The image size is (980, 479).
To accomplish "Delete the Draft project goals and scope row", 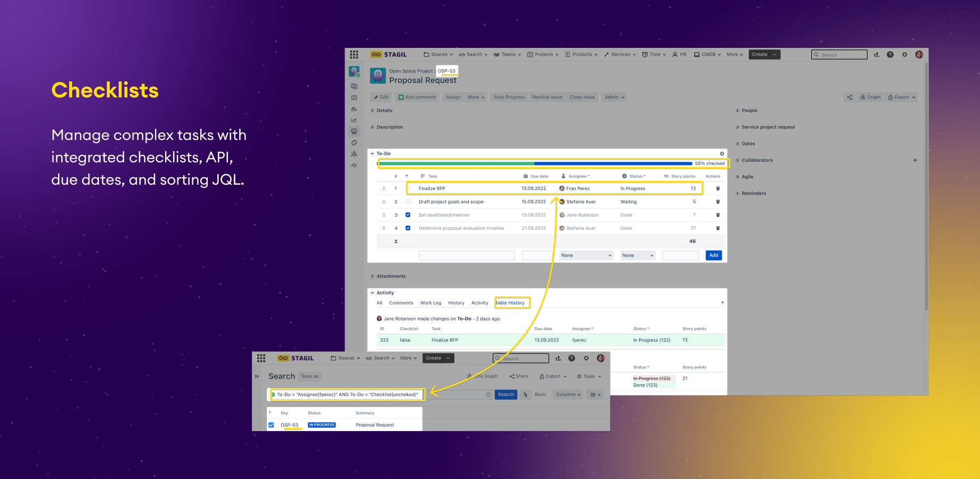I will tap(718, 202).
